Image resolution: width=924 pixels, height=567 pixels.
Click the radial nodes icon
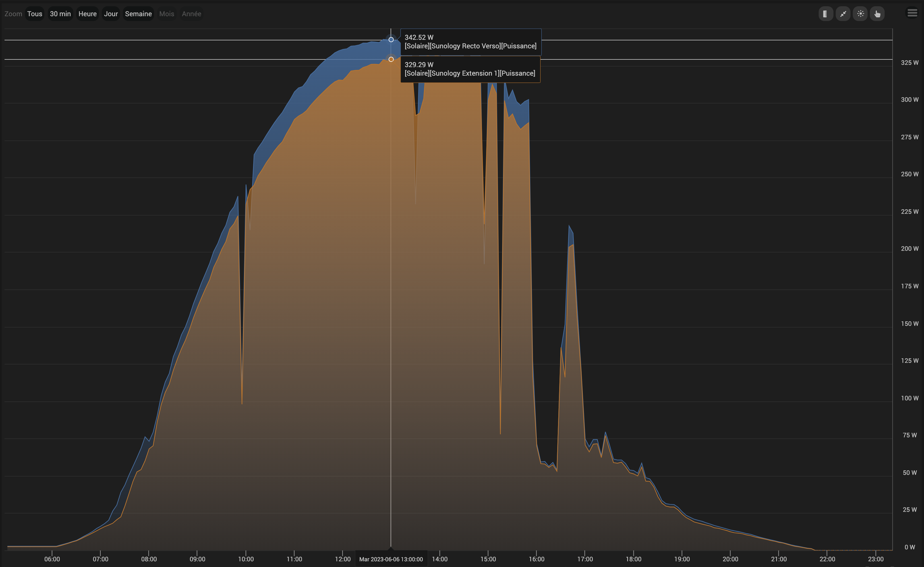click(x=860, y=14)
